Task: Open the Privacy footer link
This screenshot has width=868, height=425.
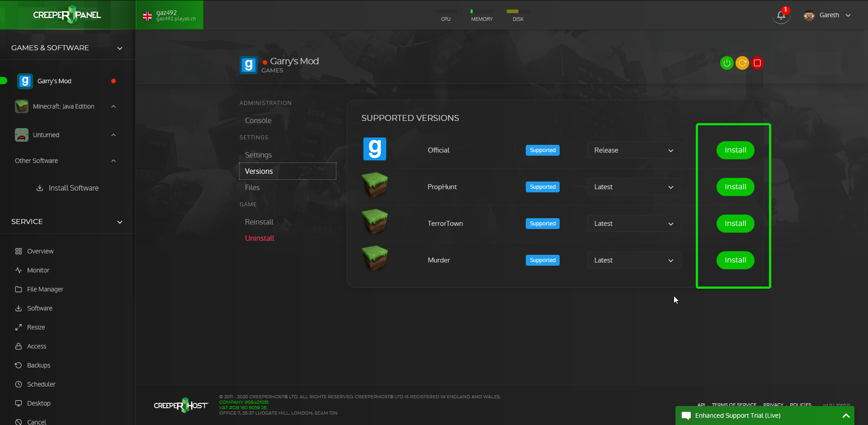Action: [x=773, y=405]
